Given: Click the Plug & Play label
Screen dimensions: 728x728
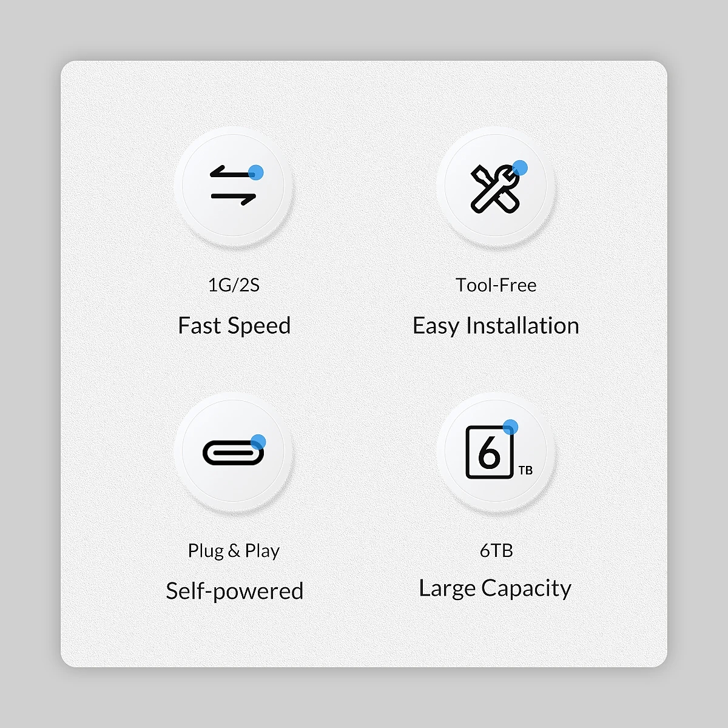Looking at the screenshot, I should click(x=234, y=551).
